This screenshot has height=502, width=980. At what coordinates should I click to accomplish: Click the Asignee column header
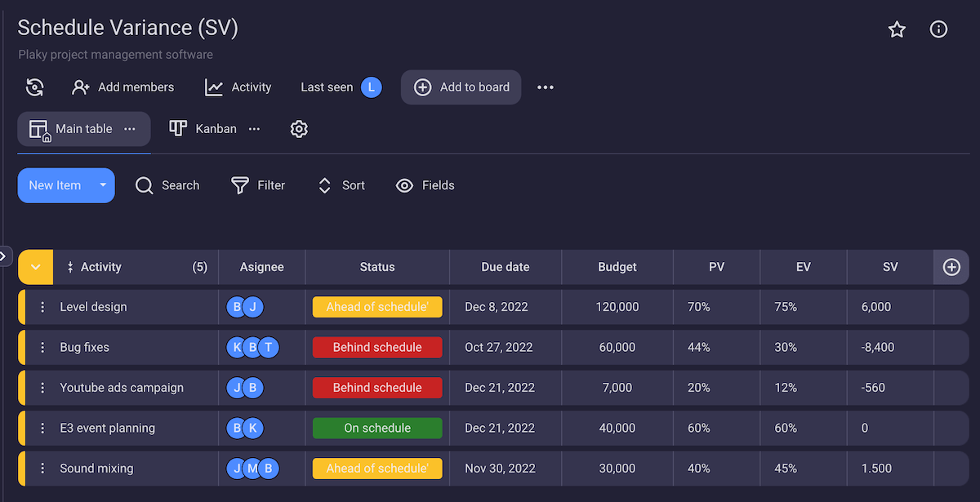(x=262, y=267)
